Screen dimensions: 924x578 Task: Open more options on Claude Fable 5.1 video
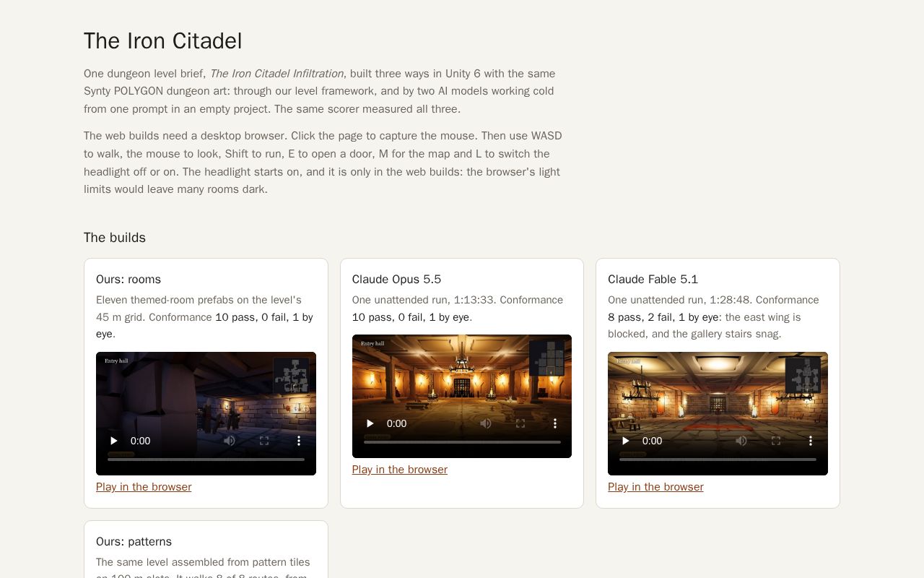[811, 441]
